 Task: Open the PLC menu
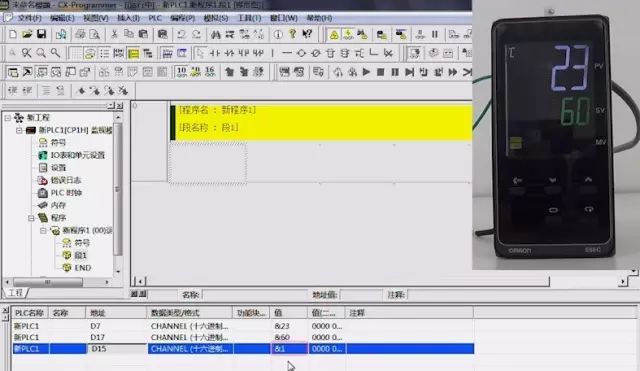pyautogui.click(x=155, y=18)
